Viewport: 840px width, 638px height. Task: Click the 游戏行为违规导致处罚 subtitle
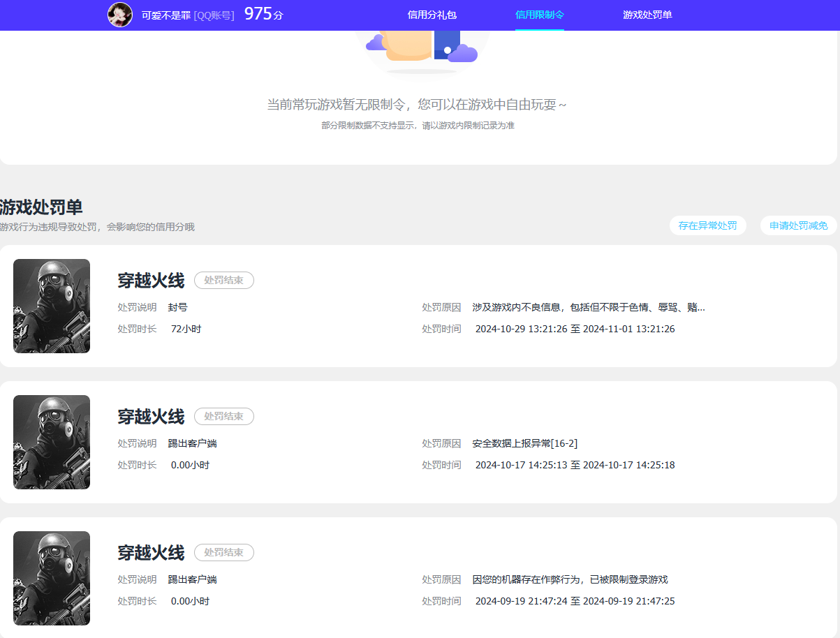97,227
